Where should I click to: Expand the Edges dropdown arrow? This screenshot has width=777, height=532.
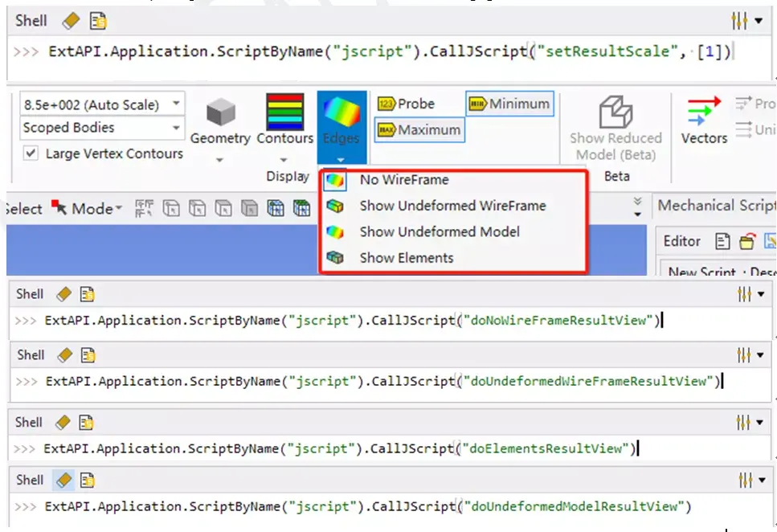tap(341, 160)
